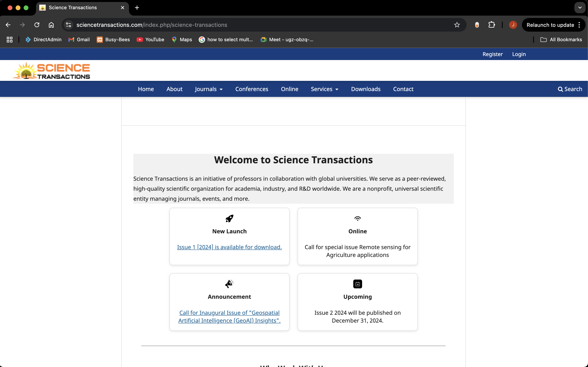Open the About nav item
The height and width of the screenshot is (367, 588).
[x=174, y=89]
